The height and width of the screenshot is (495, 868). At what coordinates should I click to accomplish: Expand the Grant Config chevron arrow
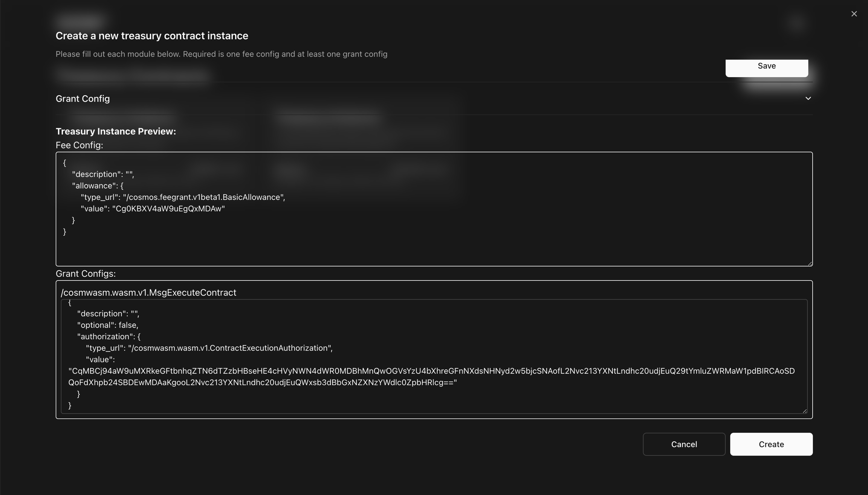[x=808, y=99]
